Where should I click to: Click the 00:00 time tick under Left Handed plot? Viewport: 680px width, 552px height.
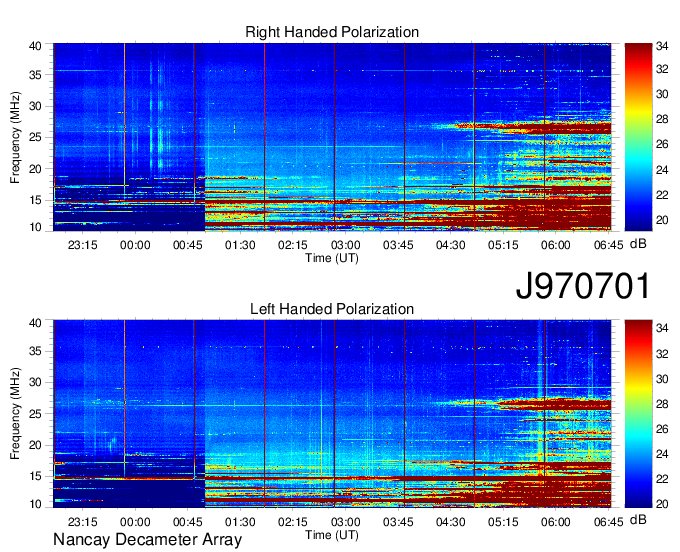(135, 522)
